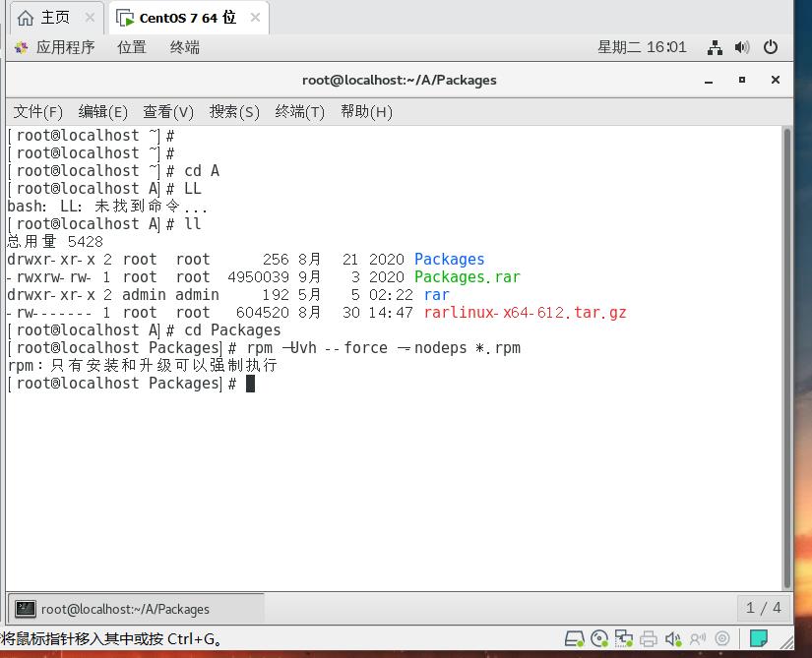This screenshot has width=812, height=658.
Task: Click the 'admin admin' owner text
Action: pos(170,295)
